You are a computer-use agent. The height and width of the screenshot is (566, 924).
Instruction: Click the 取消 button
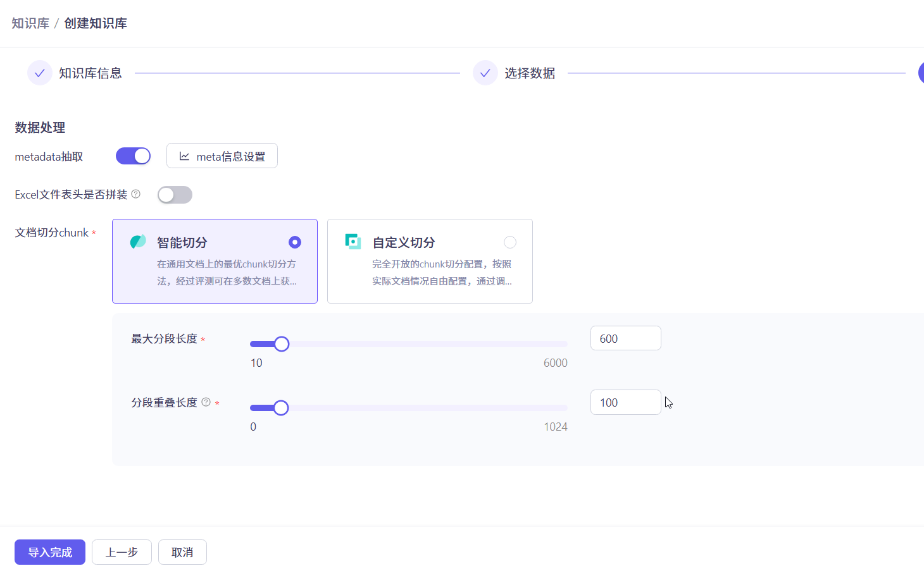(x=182, y=552)
